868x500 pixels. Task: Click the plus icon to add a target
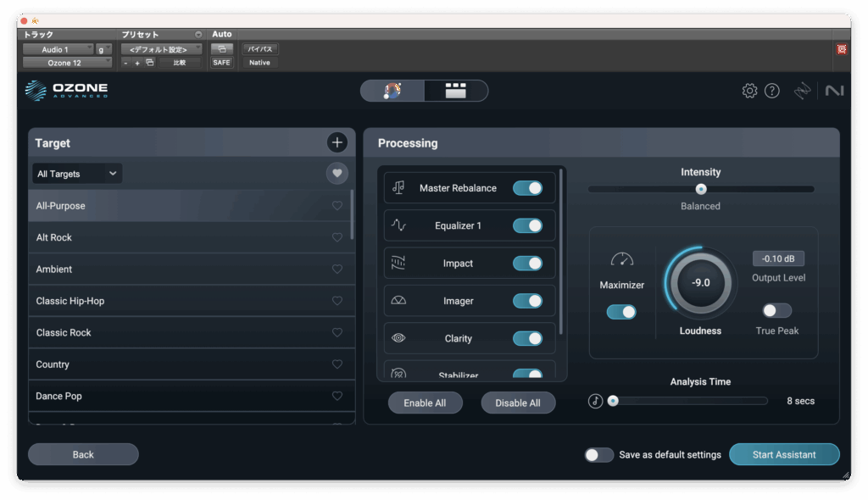337,142
